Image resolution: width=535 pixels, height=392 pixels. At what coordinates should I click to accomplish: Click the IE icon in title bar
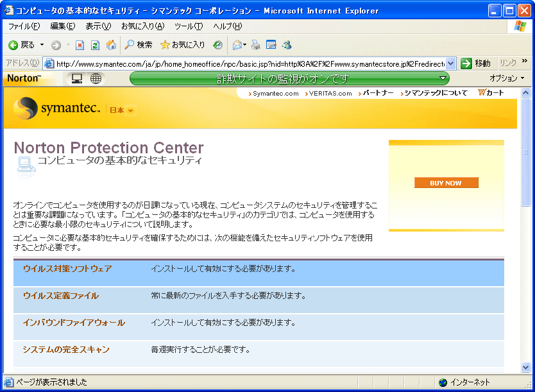point(9,10)
